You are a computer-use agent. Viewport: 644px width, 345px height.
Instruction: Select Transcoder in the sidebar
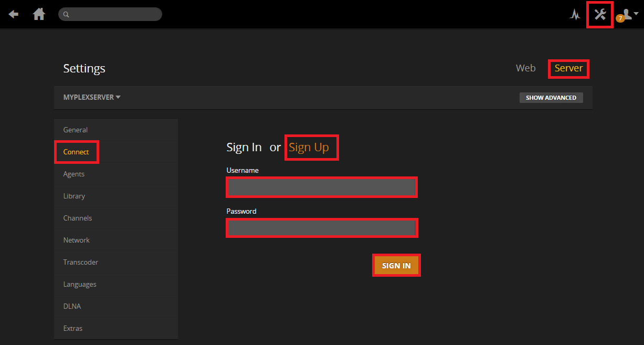pyautogui.click(x=81, y=262)
